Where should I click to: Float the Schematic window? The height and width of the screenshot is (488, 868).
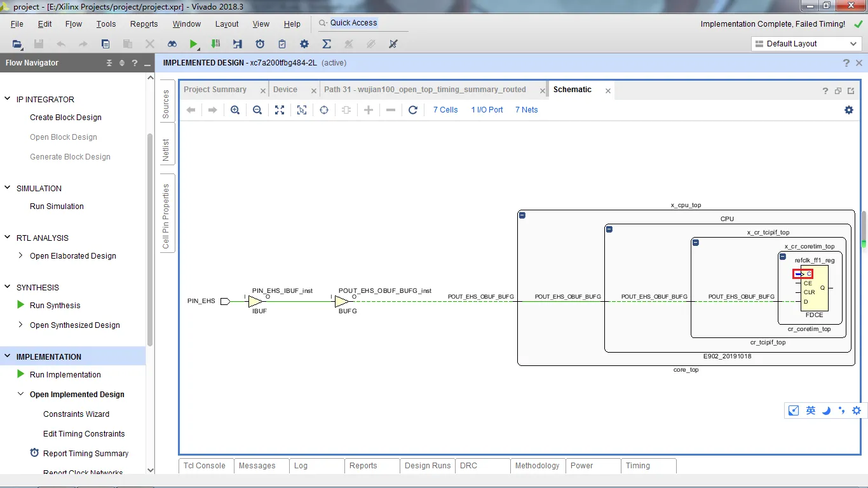(x=851, y=91)
